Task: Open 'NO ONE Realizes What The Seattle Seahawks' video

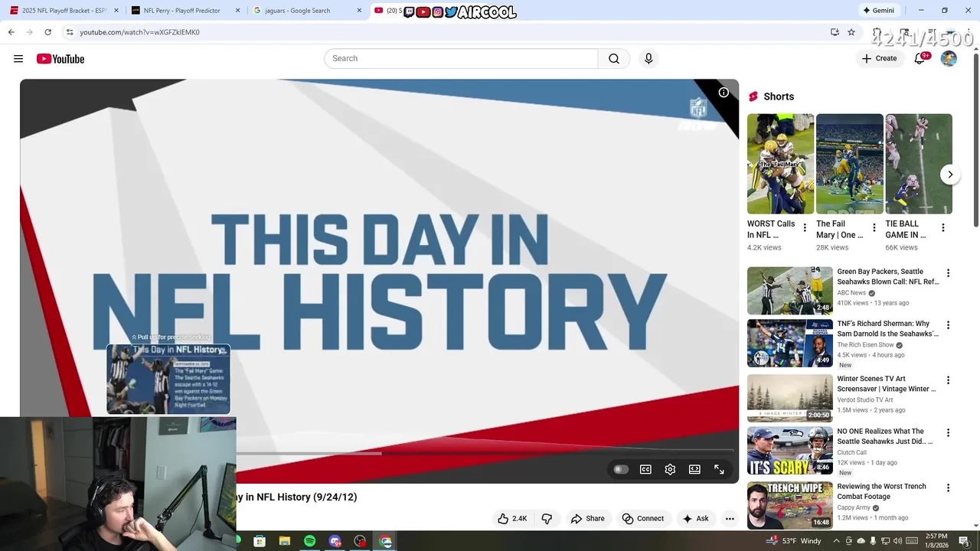Action: (x=885, y=436)
